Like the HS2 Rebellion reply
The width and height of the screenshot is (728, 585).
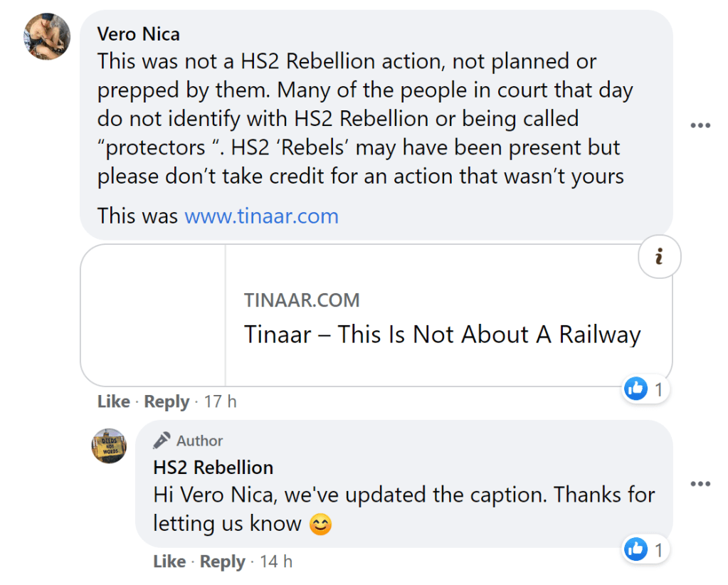coord(169,562)
